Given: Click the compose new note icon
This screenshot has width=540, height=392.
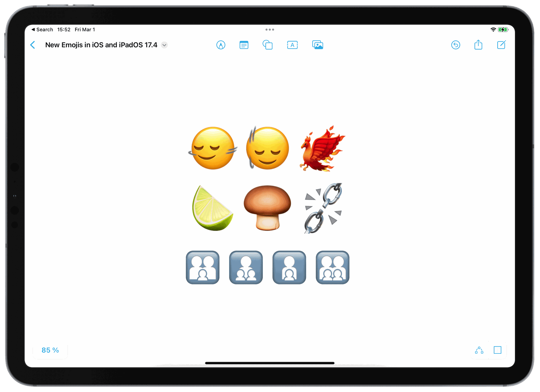Looking at the screenshot, I should [501, 45].
